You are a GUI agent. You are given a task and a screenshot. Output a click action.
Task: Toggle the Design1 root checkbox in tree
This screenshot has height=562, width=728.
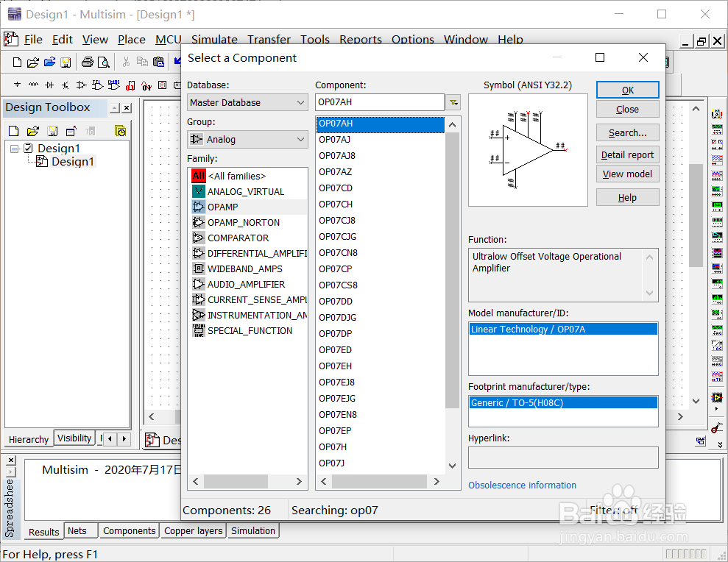28,148
